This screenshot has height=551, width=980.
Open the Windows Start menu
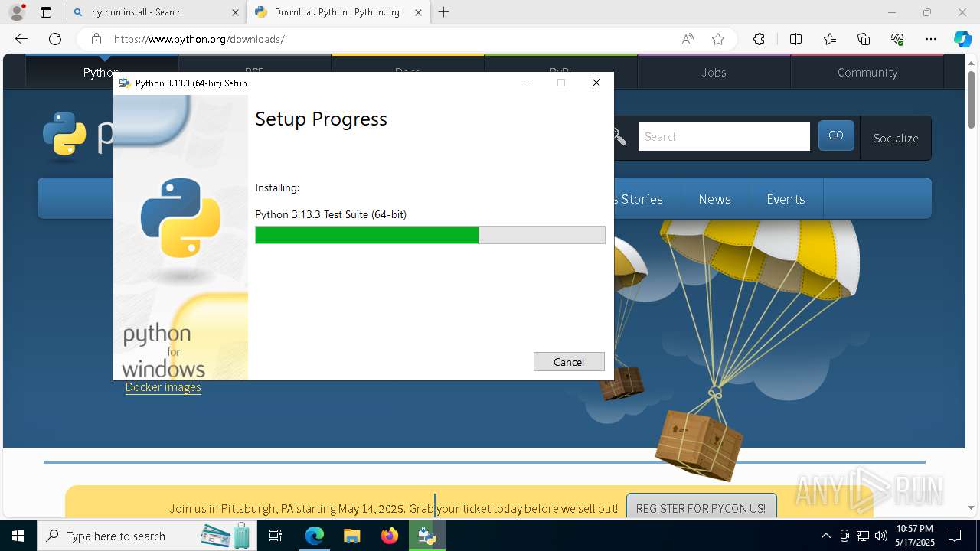click(x=18, y=536)
